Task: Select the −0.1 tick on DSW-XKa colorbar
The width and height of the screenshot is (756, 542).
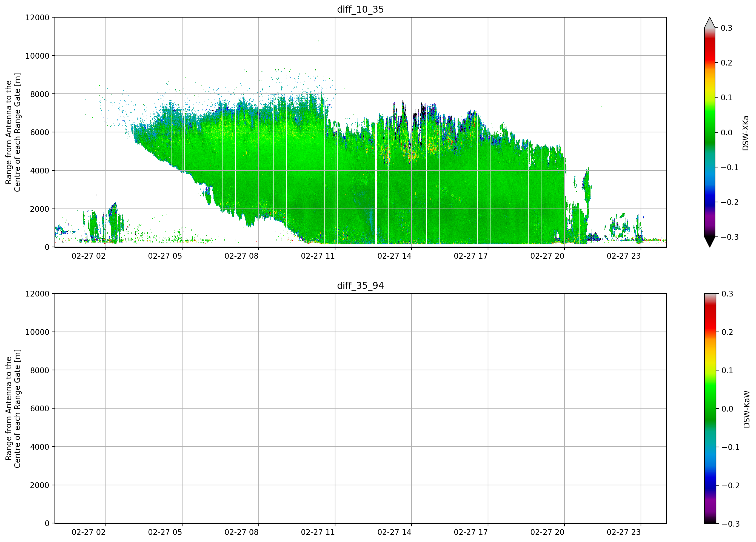Action: [730, 167]
